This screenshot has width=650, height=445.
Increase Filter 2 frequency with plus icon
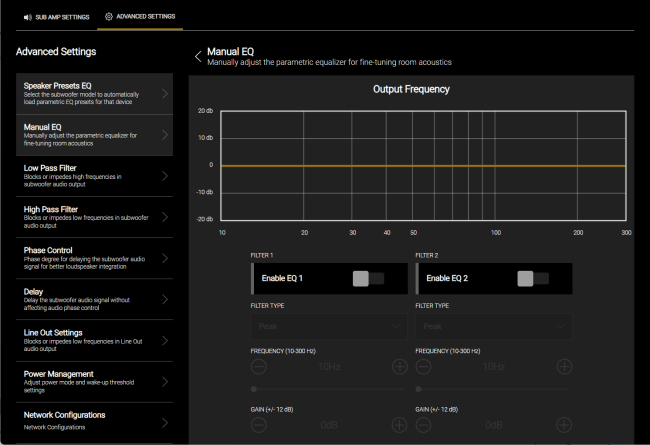[x=564, y=367]
